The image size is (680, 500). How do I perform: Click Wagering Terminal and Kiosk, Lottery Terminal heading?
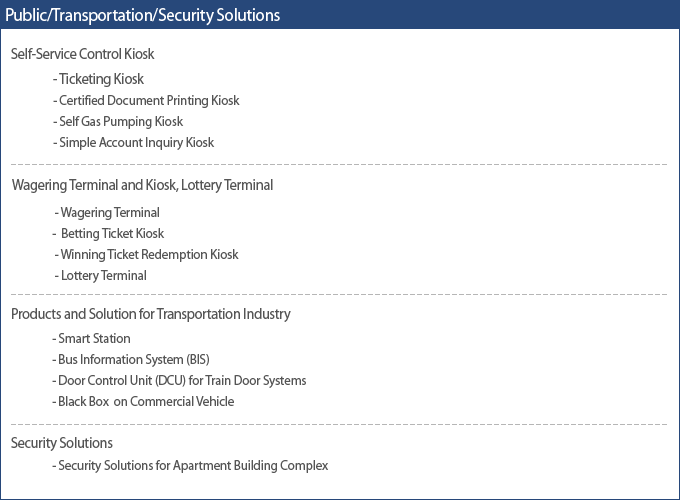[142, 185]
